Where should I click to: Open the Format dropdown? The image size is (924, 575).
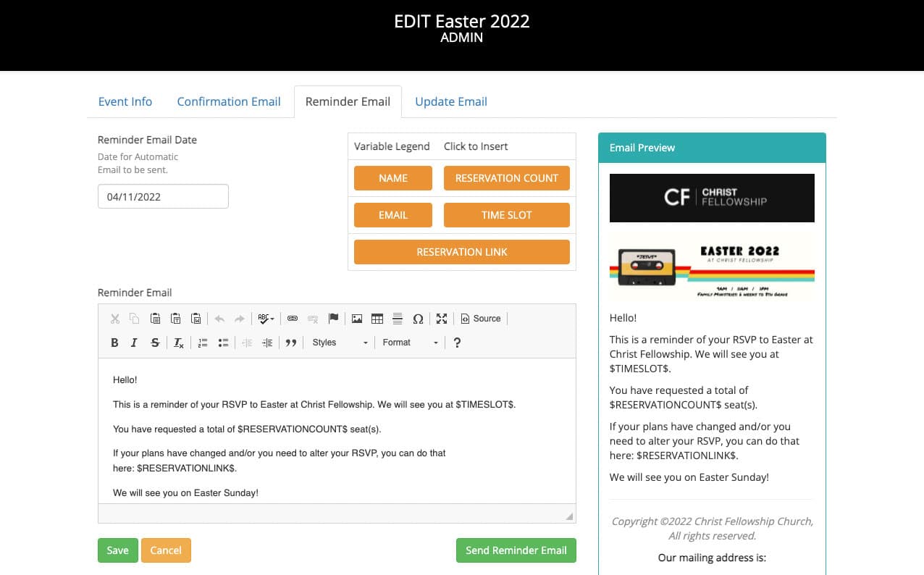tap(411, 343)
